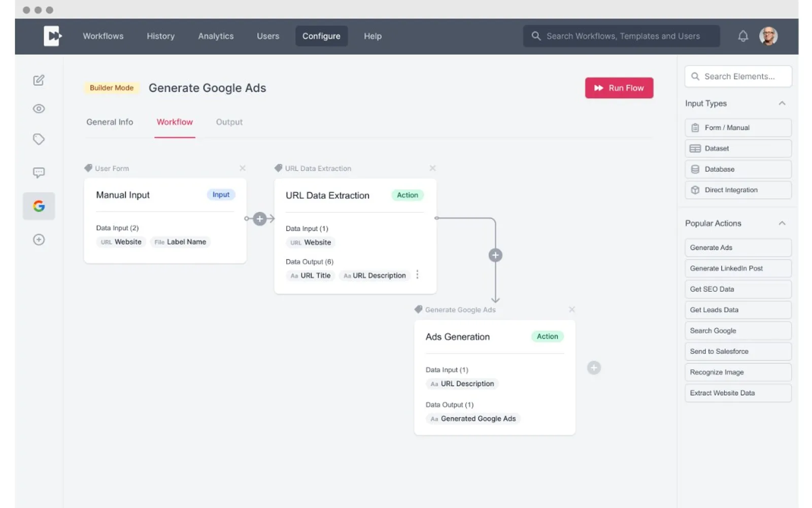Image resolution: width=812 pixels, height=508 pixels.
Task: Switch to the Output tab
Action: [x=229, y=122]
